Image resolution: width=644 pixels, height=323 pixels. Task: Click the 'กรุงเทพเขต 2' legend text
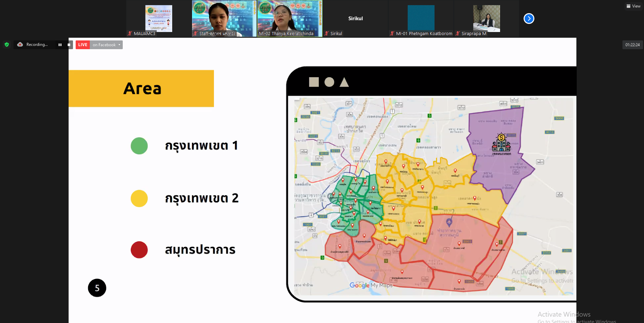[x=202, y=198]
